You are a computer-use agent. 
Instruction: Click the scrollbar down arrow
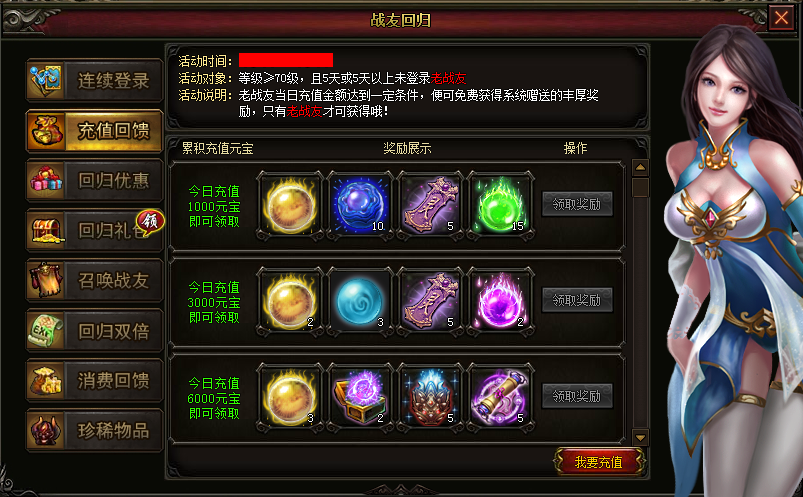[x=640, y=438]
